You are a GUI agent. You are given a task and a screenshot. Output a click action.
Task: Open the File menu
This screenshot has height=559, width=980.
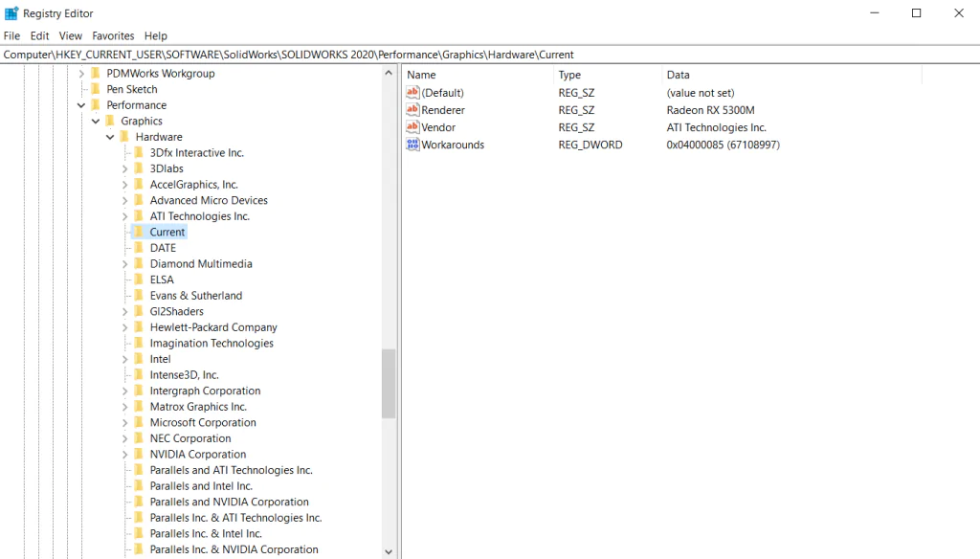point(11,35)
